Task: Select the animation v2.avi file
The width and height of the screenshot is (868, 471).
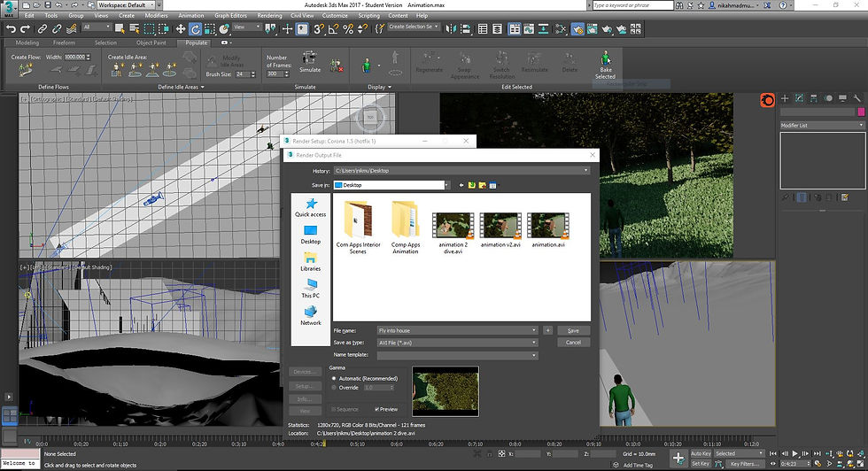Action: coord(500,230)
